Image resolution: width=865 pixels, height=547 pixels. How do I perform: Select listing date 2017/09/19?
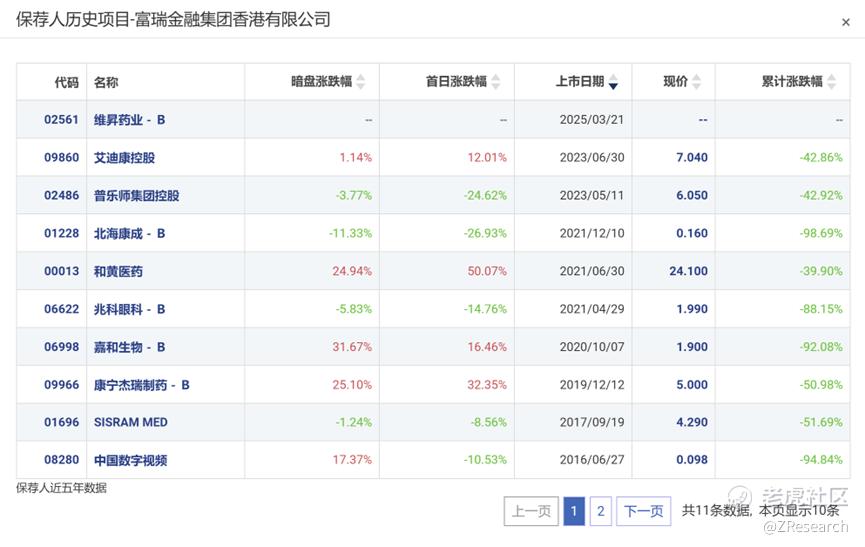592,422
